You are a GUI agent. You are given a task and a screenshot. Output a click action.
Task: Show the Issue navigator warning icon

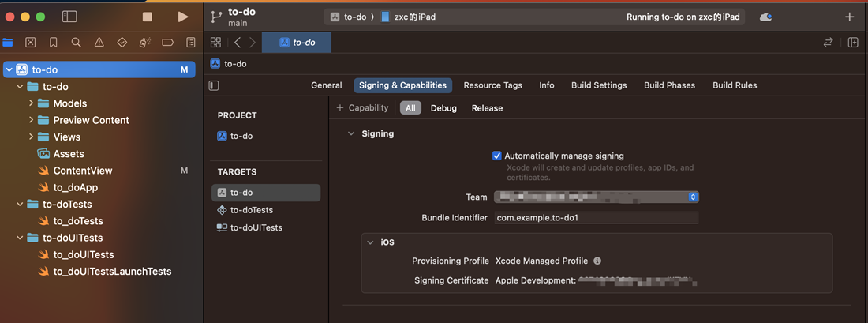point(99,43)
